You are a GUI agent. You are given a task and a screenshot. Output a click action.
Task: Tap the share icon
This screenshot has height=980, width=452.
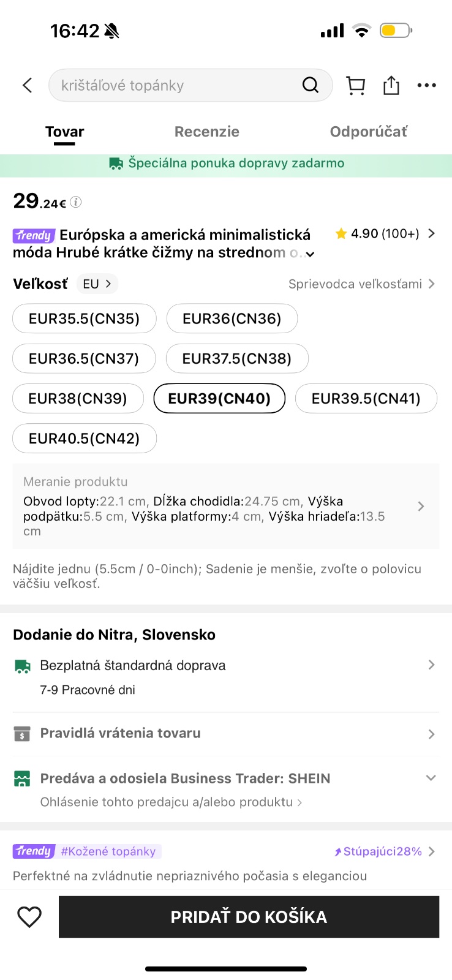point(391,85)
